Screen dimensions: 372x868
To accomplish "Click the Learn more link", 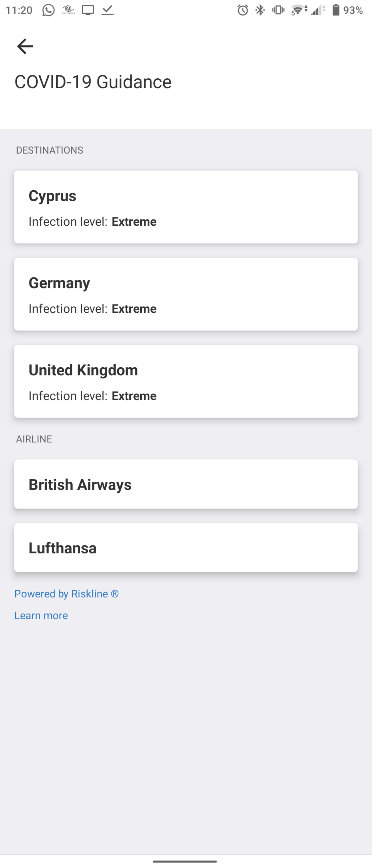I will (41, 616).
